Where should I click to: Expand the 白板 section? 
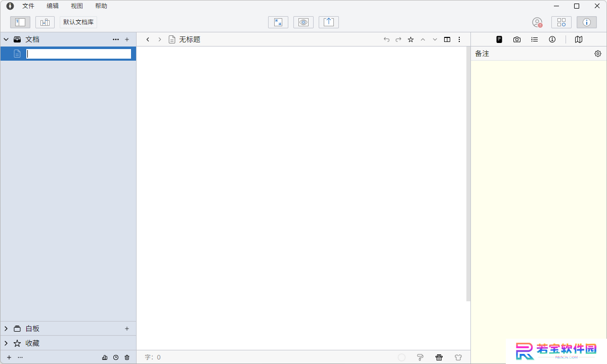[6, 329]
